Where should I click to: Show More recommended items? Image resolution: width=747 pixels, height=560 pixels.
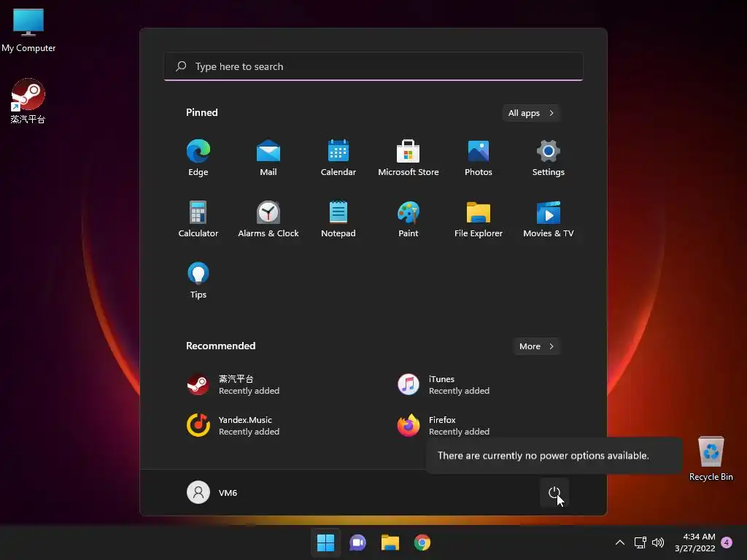[x=536, y=346]
